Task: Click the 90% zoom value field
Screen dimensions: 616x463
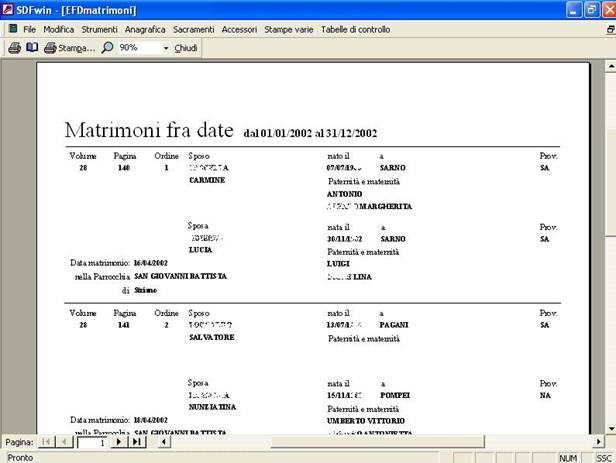Action: [139, 48]
